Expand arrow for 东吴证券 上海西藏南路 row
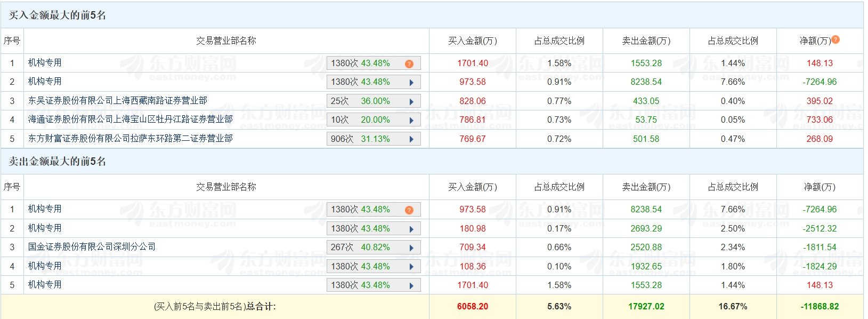Viewport: 868px width, 319px height. pos(411,101)
